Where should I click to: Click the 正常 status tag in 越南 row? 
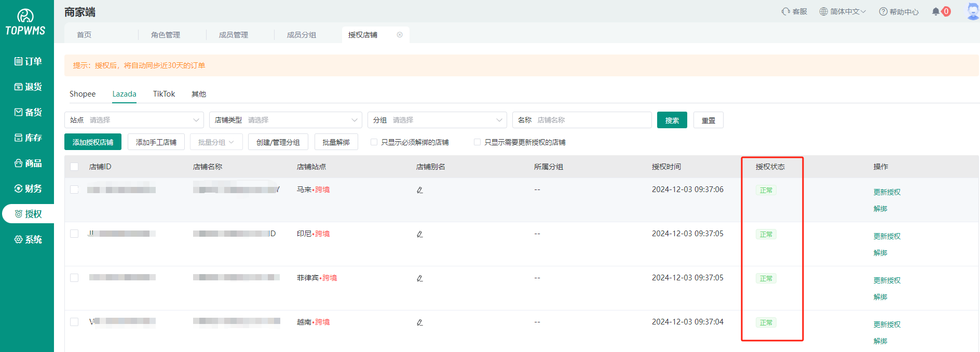(766, 322)
